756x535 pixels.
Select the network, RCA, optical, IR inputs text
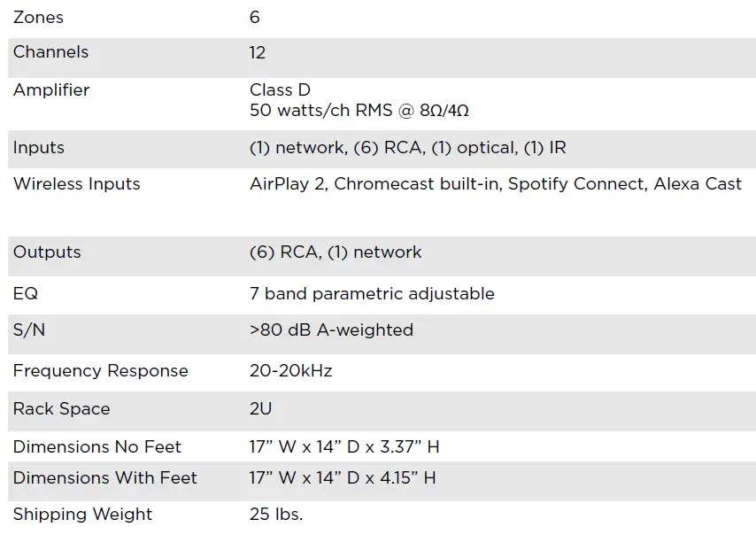407,148
